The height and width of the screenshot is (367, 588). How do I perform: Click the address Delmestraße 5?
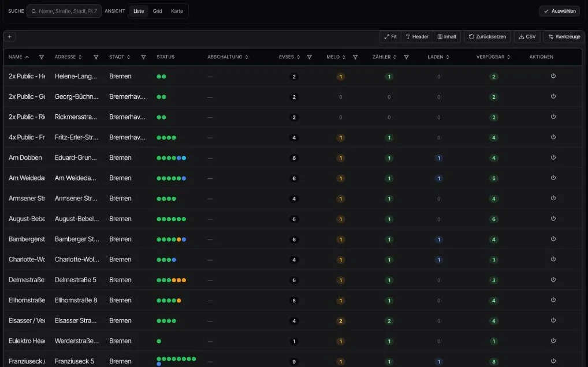click(75, 280)
